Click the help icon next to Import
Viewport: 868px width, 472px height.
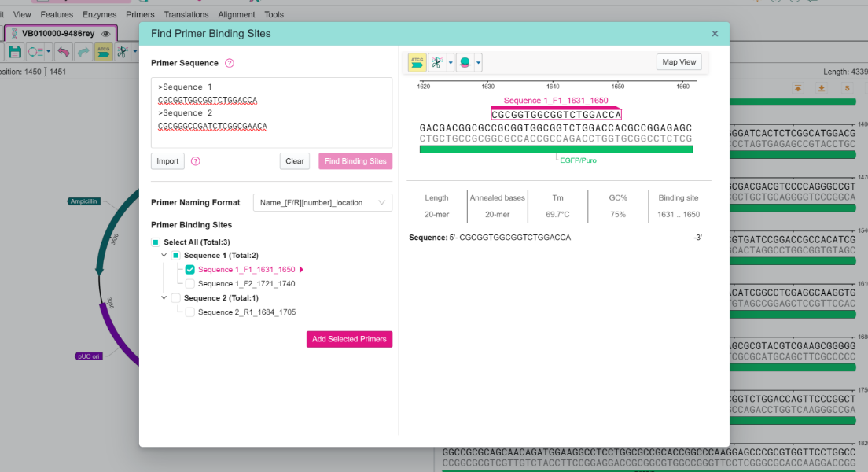coord(196,161)
